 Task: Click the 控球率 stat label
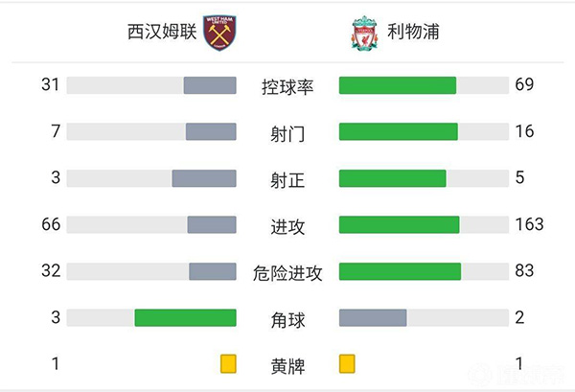pos(287,86)
